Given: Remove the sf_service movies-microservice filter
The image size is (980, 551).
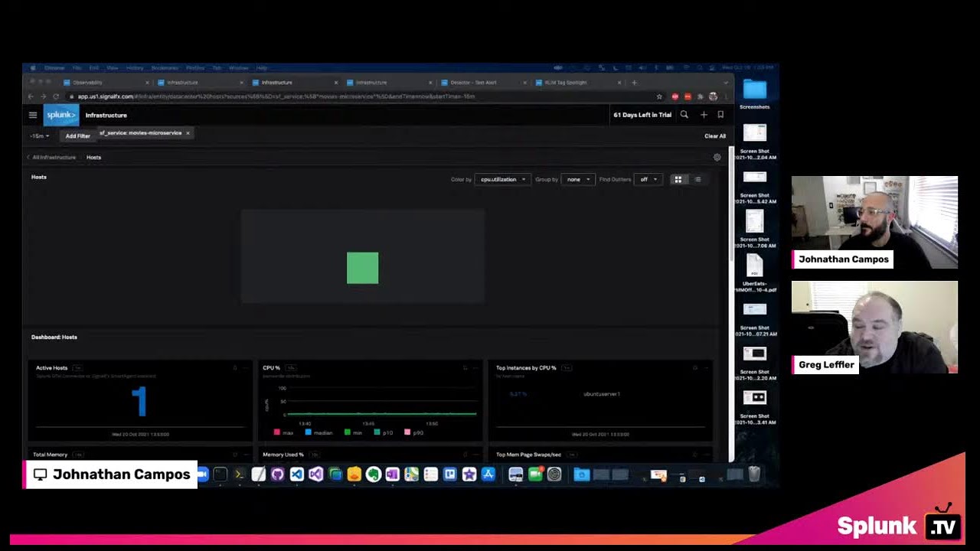Looking at the screenshot, I should [188, 133].
